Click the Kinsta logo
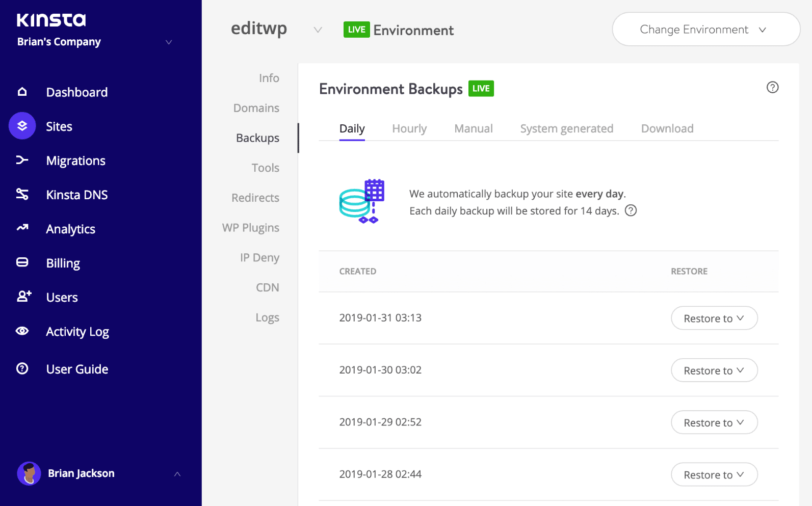812x506 pixels. 51,20
